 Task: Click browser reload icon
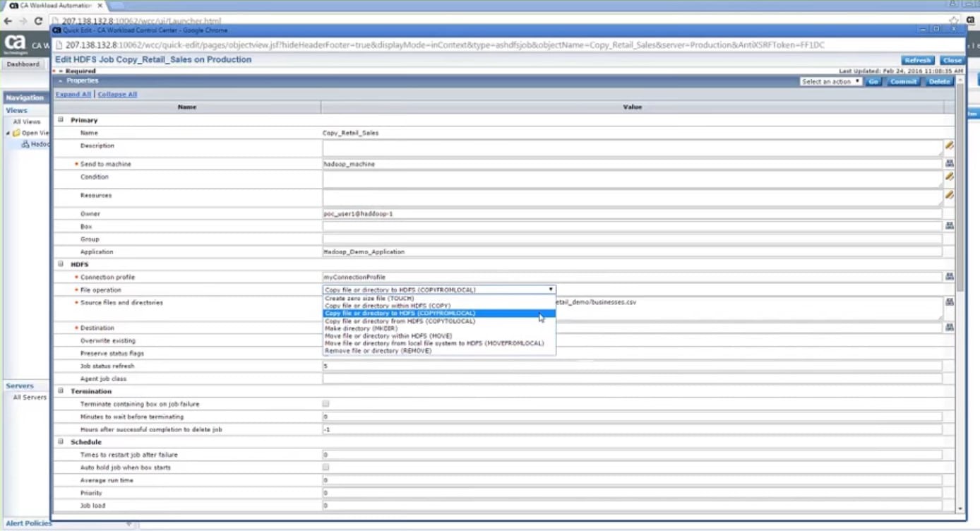(x=38, y=21)
